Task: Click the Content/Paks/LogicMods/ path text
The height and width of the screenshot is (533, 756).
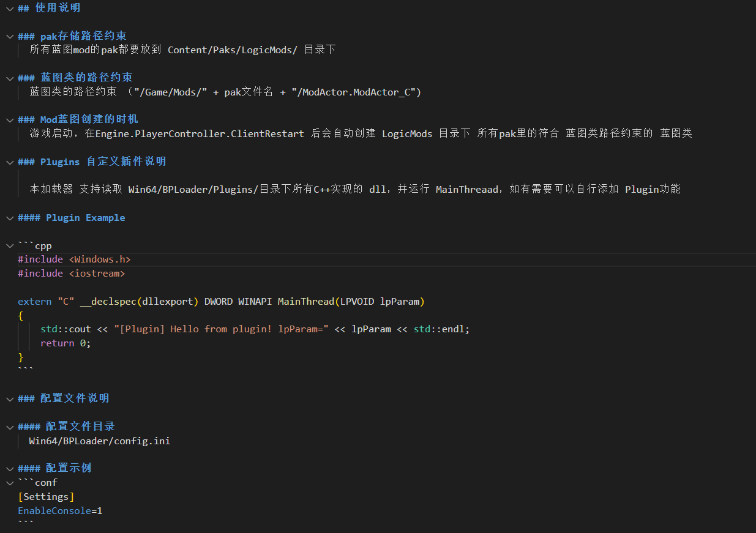Action: [x=233, y=50]
